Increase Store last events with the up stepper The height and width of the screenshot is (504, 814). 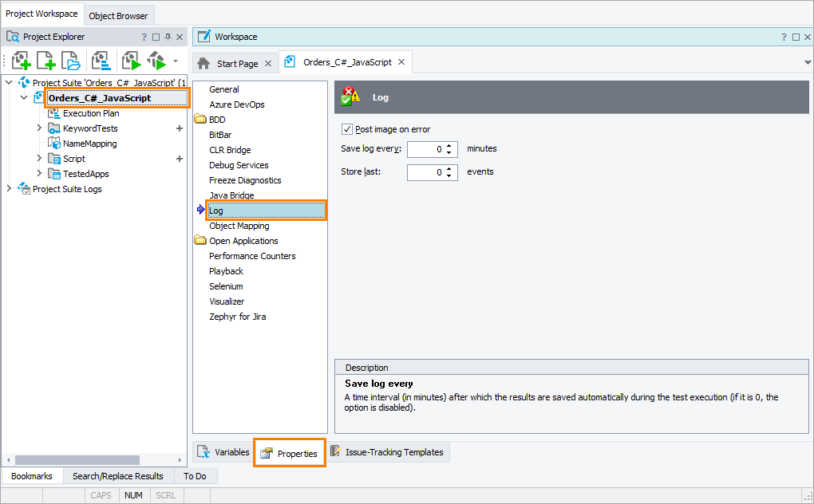point(449,167)
